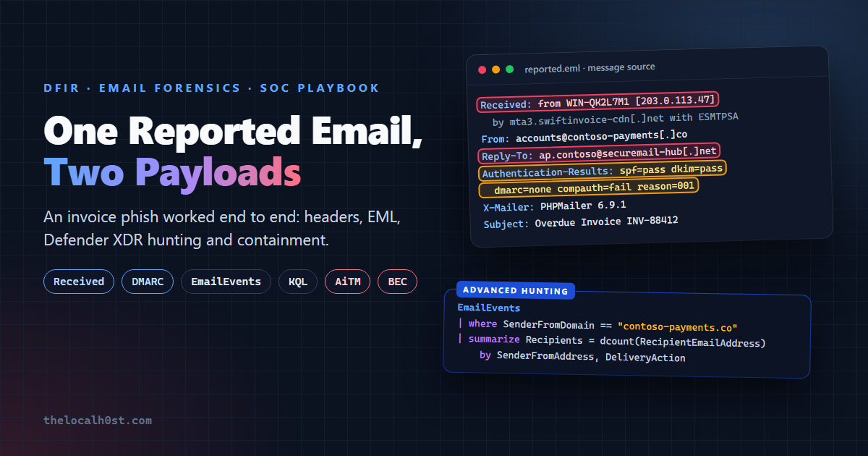Click the mta3.swiftinvoice-cdn line
868x456 pixels.
point(615,119)
